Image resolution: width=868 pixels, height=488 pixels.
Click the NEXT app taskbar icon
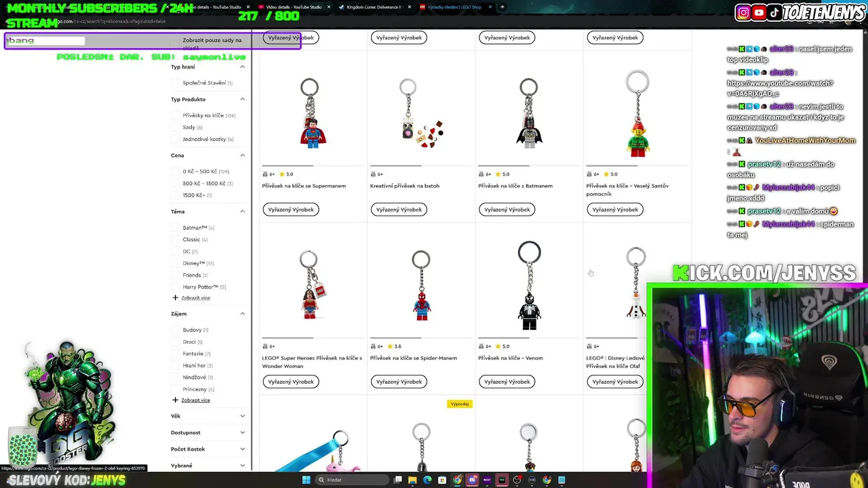coord(487,480)
